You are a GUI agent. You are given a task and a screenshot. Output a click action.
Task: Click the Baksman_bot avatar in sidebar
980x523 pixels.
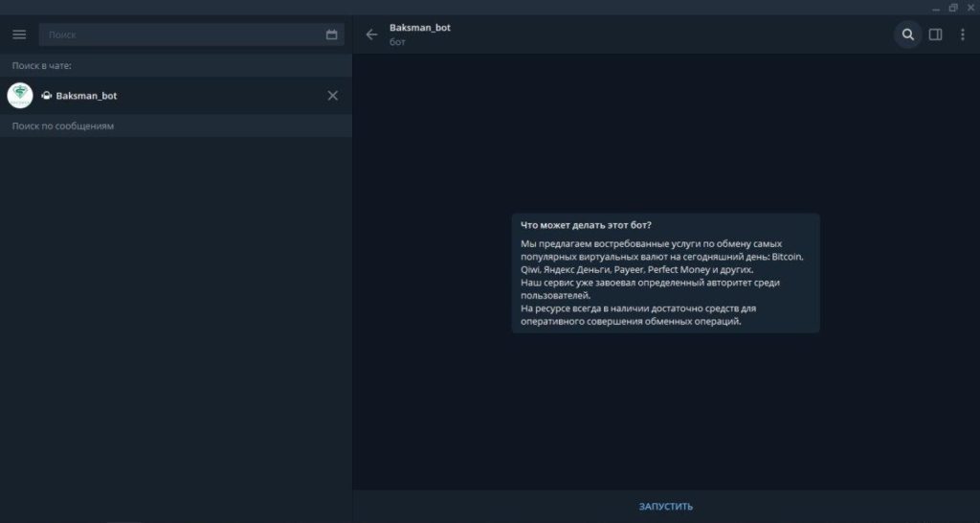20,96
